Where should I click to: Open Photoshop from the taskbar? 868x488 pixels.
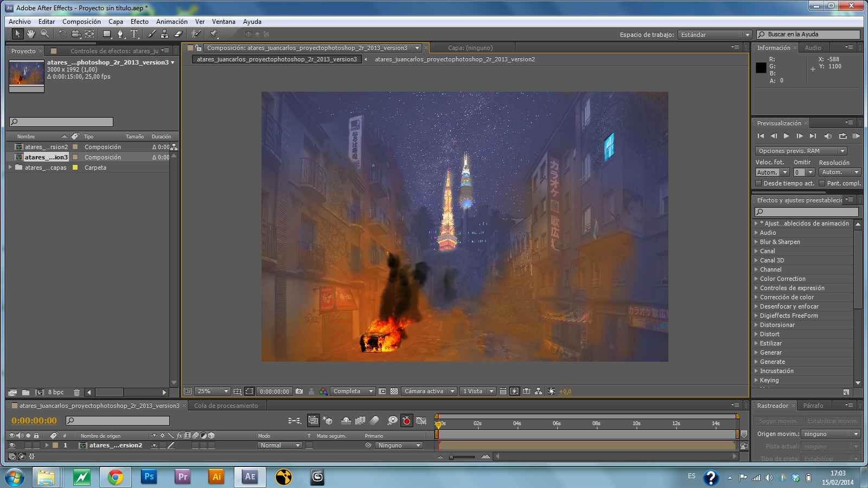point(149,477)
